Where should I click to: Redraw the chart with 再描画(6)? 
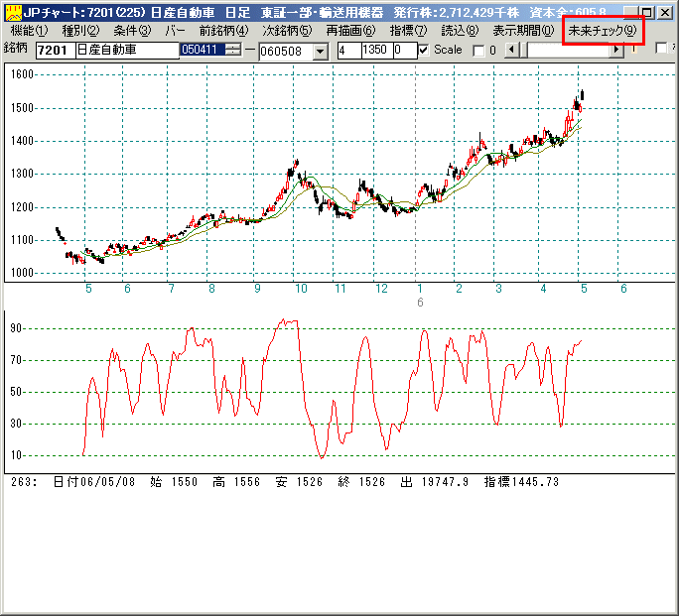pos(350,31)
